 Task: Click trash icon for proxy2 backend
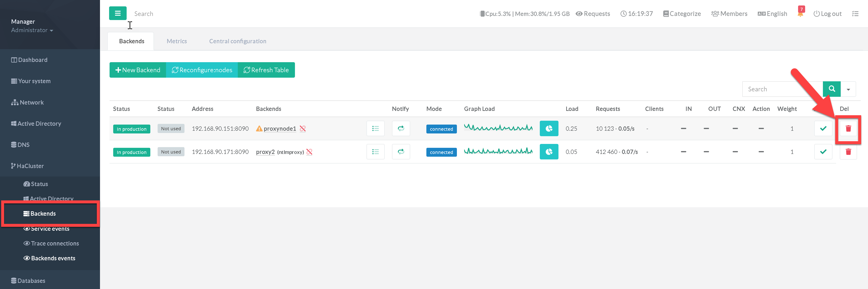(x=848, y=152)
